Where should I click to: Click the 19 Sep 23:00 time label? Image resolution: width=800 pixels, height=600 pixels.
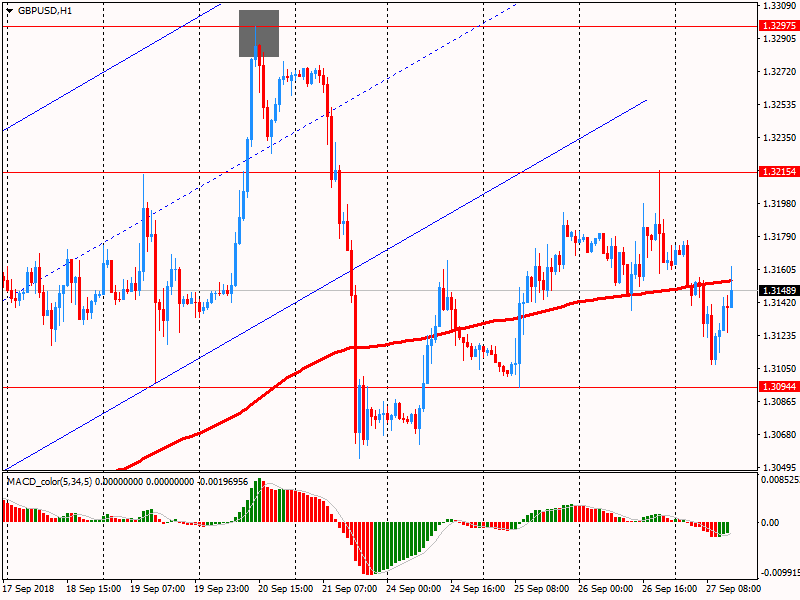(221, 588)
